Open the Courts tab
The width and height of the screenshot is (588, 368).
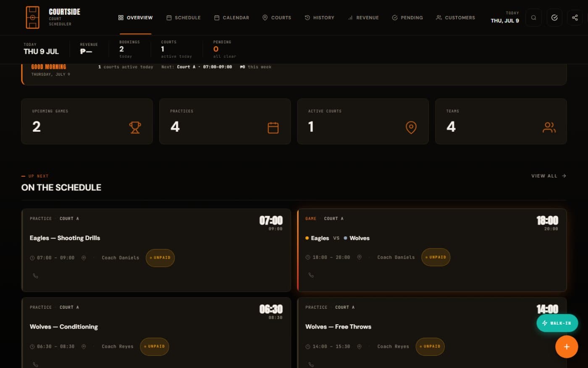click(276, 18)
